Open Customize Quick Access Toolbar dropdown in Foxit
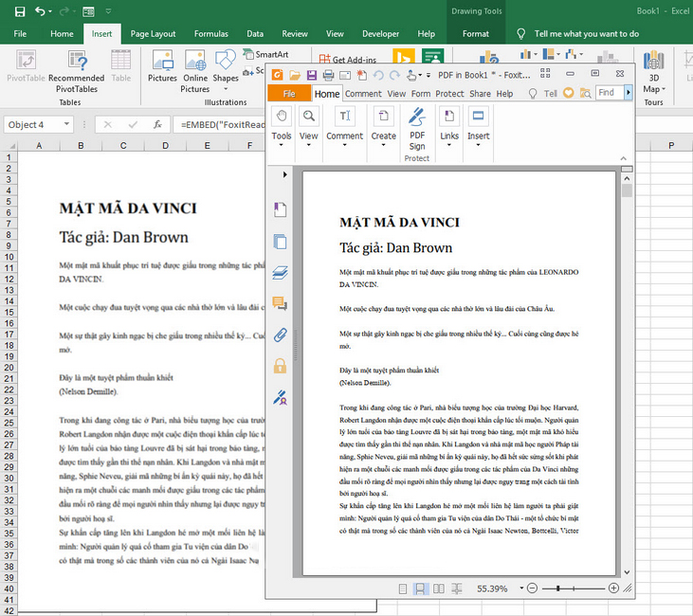Screen dimensions: 693x616 (x=428, y=76)
